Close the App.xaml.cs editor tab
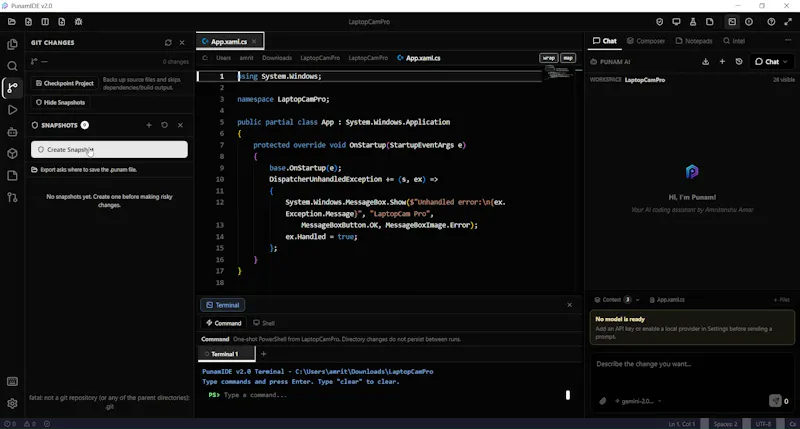The height and width of the screenshot is (429, 800). click(254, 41)
